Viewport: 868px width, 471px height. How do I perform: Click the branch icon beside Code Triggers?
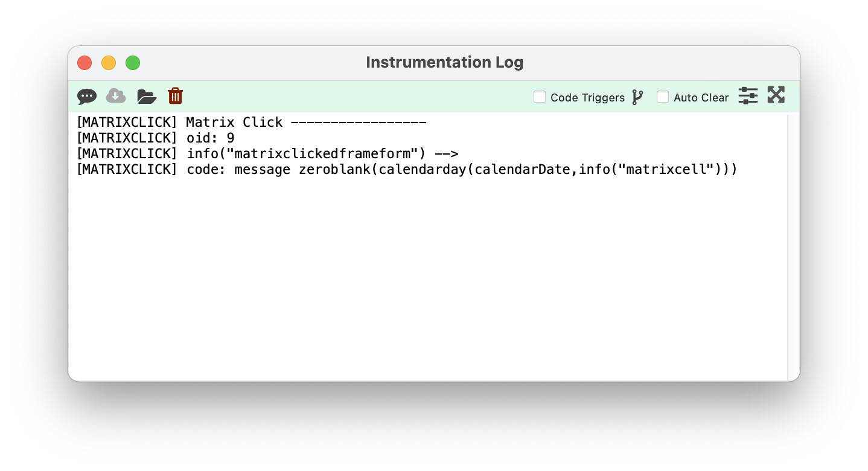coord(637,97)
